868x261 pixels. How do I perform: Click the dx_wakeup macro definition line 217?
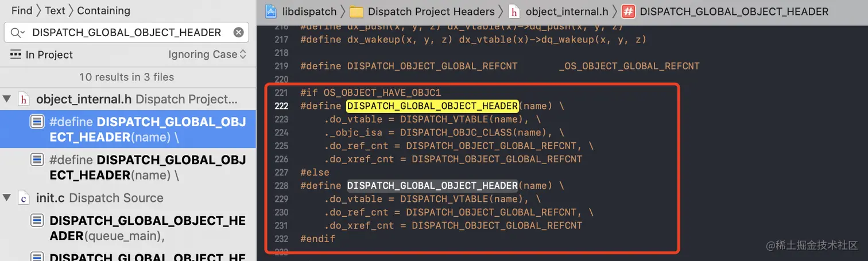473,40
